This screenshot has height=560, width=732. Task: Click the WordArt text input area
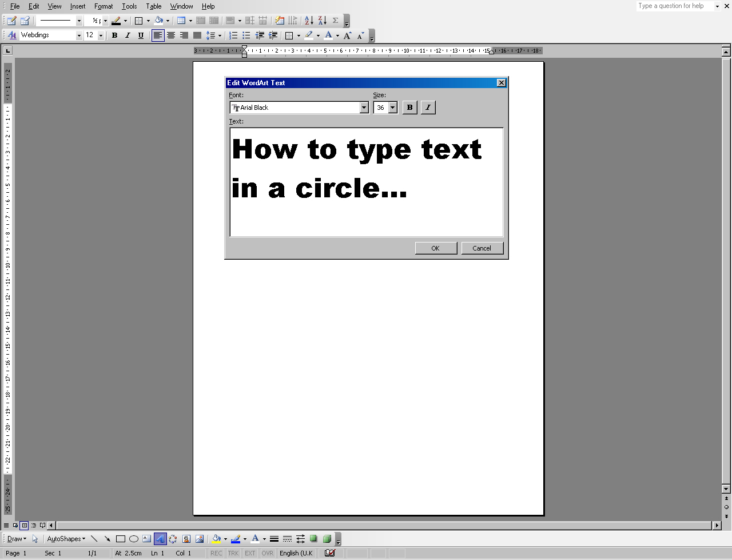pos(367,182)
